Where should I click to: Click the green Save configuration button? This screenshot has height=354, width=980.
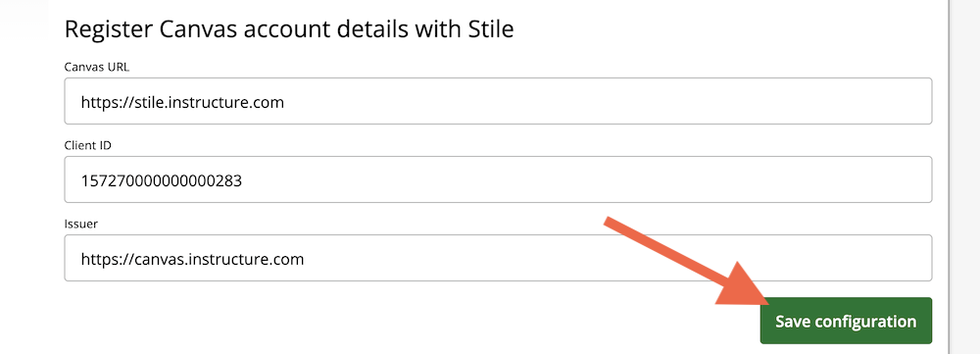[x=846, y=321]
